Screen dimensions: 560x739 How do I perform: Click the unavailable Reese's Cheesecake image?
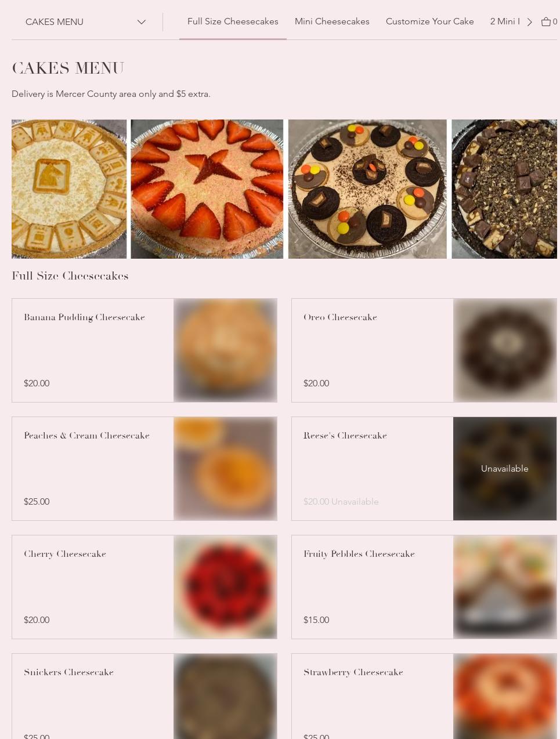pos(505,469)
